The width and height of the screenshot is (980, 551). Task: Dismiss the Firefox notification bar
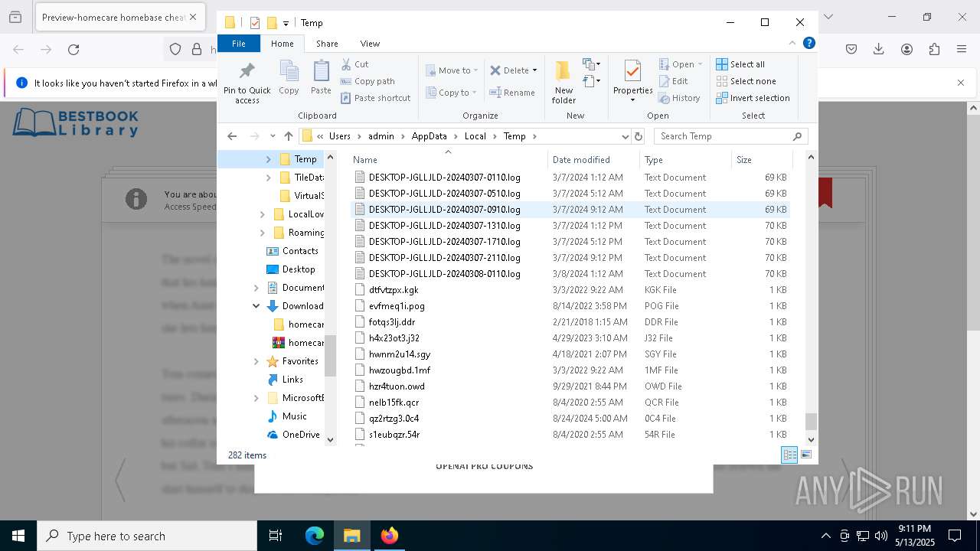[961, 83]
